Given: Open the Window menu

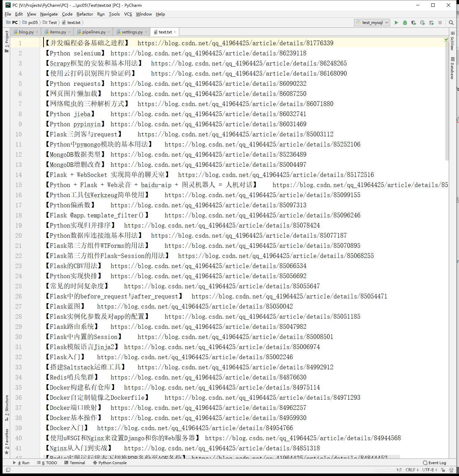Looking at the screenshot, I should [144, 14].
